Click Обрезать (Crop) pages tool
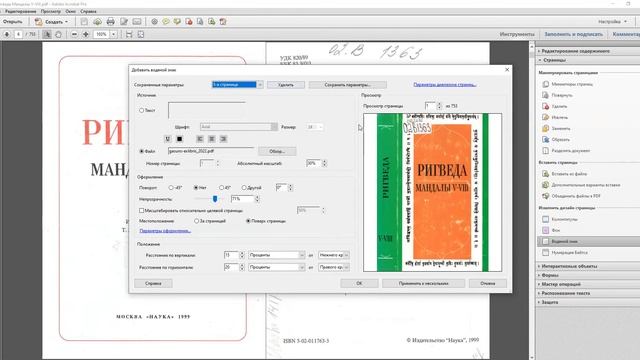The width and height of the screenshot is (640, 360). 556,139
